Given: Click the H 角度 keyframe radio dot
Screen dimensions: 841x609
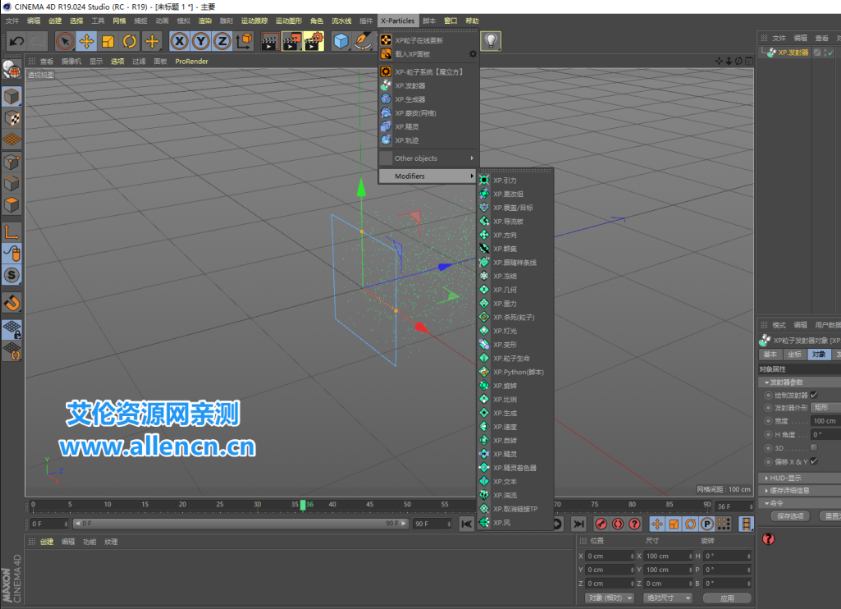Looking at the screenshot, I should pyautogui.click(x=768, y=435).
